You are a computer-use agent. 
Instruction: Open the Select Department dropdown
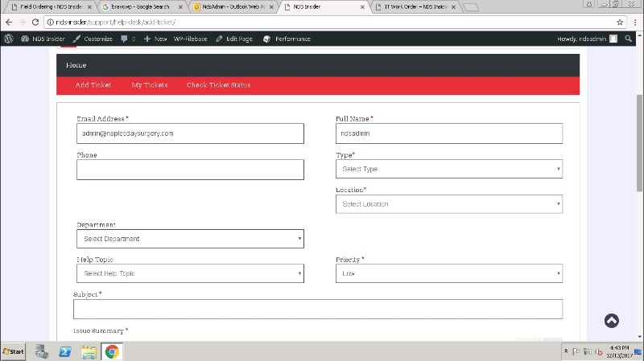pyautogui.click(x=190, y=239)
